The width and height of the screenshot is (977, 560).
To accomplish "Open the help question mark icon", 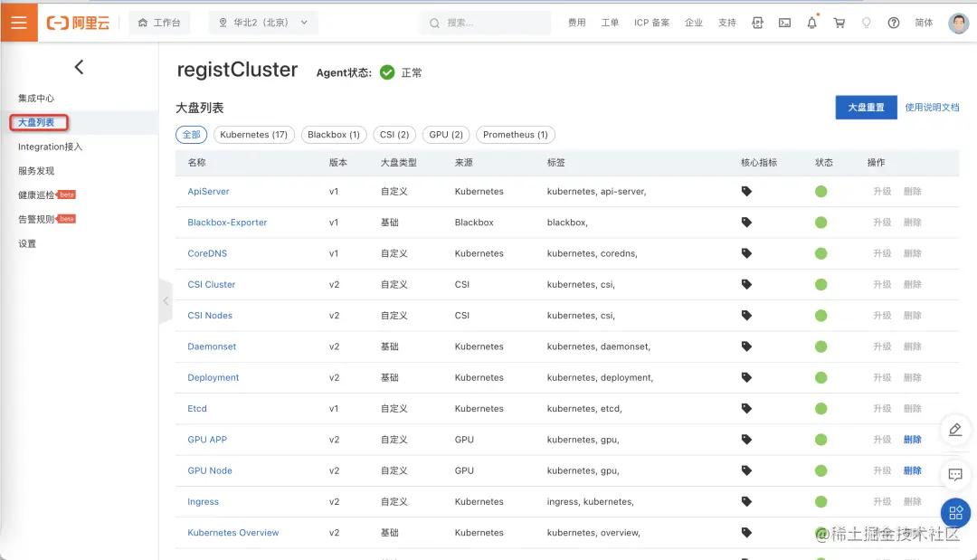I will tap(894, 23).
